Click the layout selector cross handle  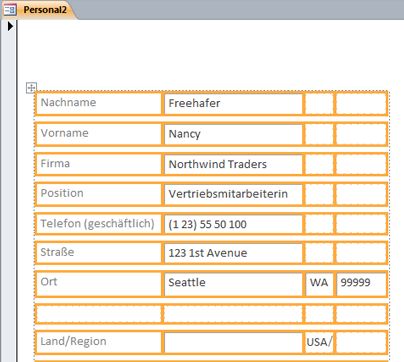pos(31,88)
